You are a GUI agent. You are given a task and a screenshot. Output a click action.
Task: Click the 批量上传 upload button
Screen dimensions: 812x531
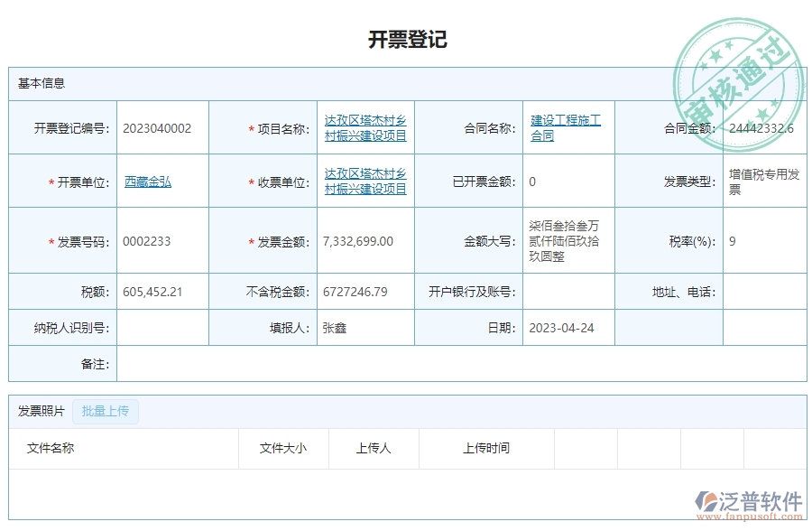pos(106,411)
